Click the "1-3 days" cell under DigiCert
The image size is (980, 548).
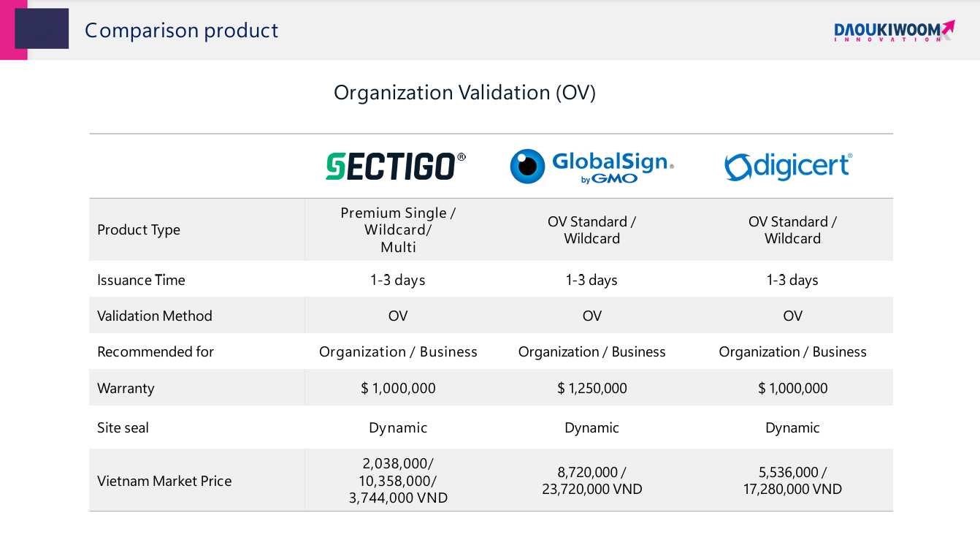point(792,280)
